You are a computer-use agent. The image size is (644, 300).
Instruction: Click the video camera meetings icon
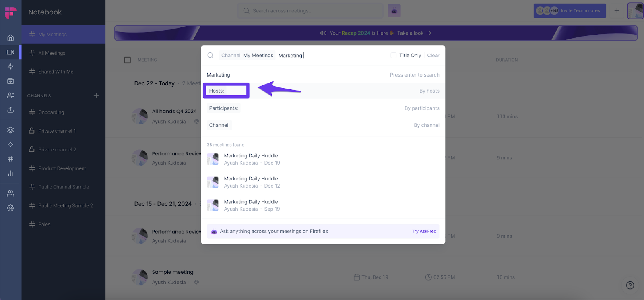[10, 52]
